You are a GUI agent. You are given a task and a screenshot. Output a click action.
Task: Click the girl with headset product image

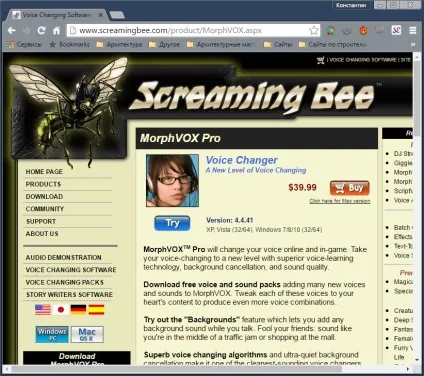coord(172,181)
